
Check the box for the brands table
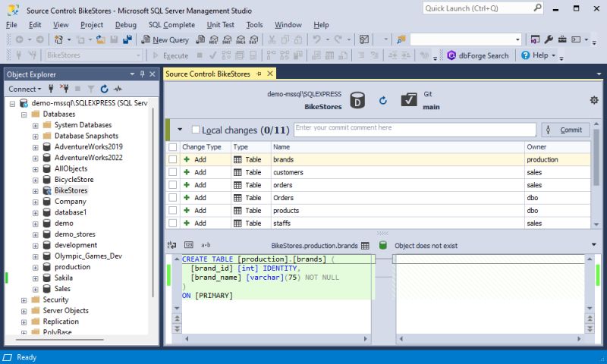(x=173, y=159)
